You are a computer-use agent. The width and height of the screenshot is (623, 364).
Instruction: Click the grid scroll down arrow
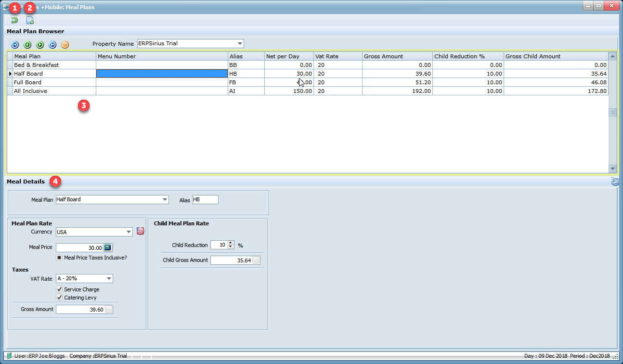point(612,169)
